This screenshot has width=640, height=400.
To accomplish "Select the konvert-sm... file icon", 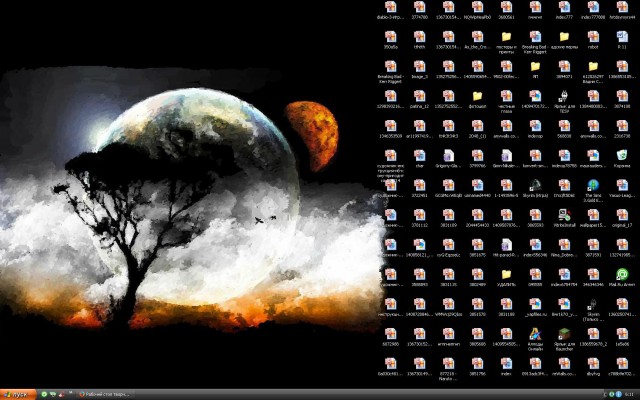I will 535,156.
